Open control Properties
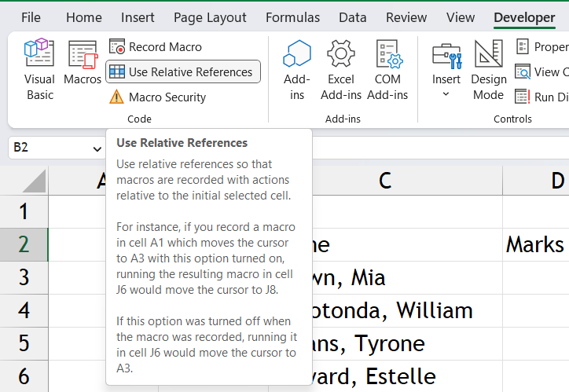Screen dimensions: 569x392 coord(541,47)
